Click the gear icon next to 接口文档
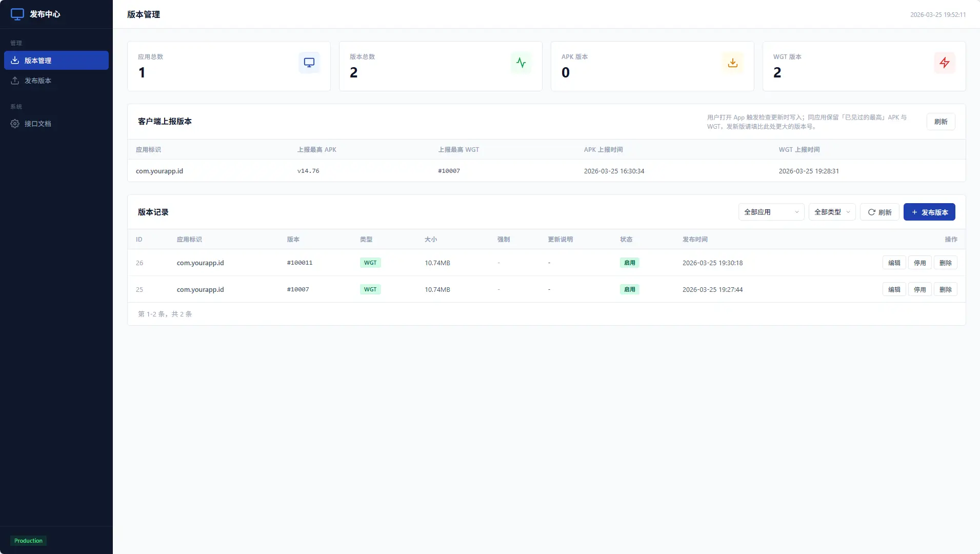Image resolution: width=980 pixels, height=554 pixels. pyautogui.click(x=15, y=124)
